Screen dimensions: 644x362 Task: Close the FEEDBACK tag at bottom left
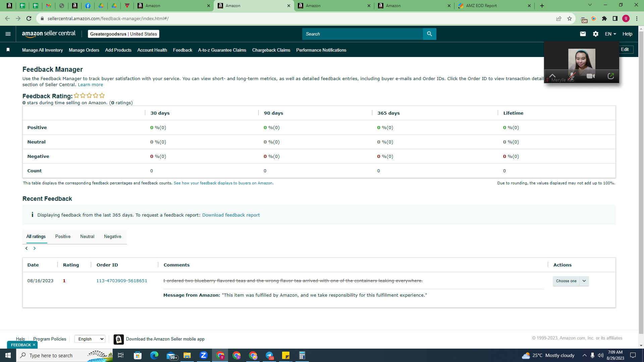[x=34, y=345]
